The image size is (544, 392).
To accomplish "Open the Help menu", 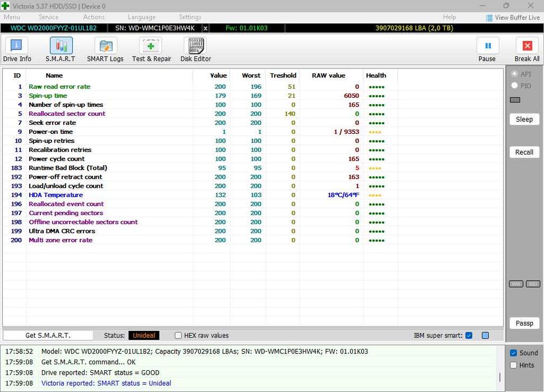I will point(449,17).
